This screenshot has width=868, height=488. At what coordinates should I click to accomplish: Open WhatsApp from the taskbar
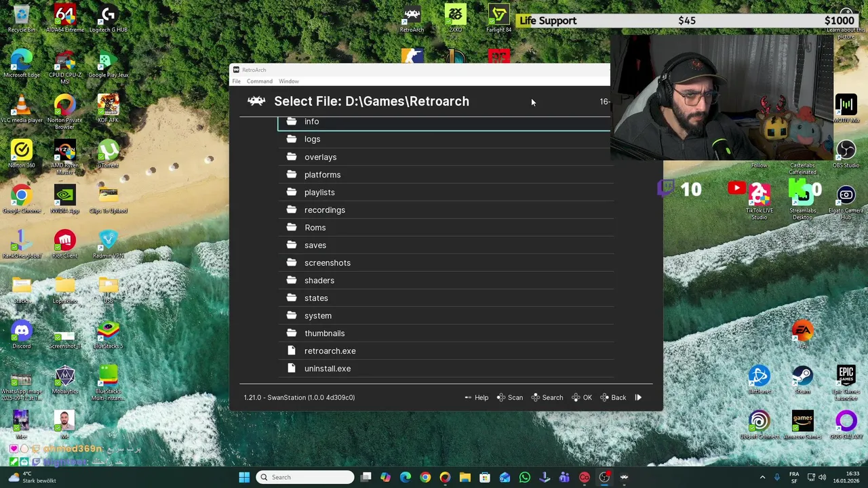[524, 477]
